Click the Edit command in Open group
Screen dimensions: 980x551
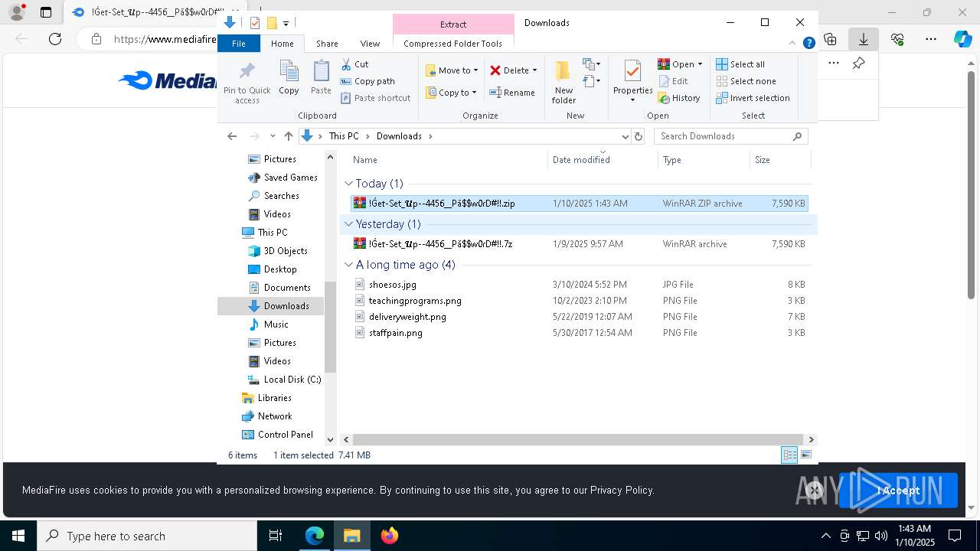(673, 81)
